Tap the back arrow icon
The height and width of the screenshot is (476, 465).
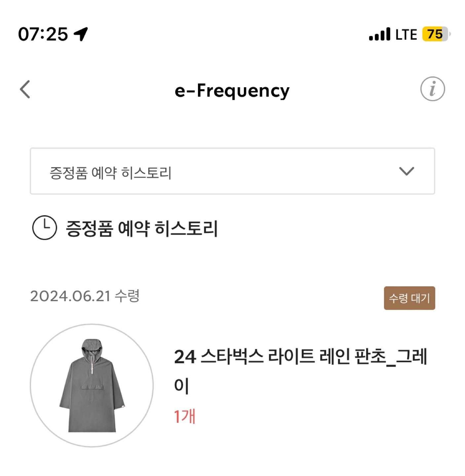[25, 89]
